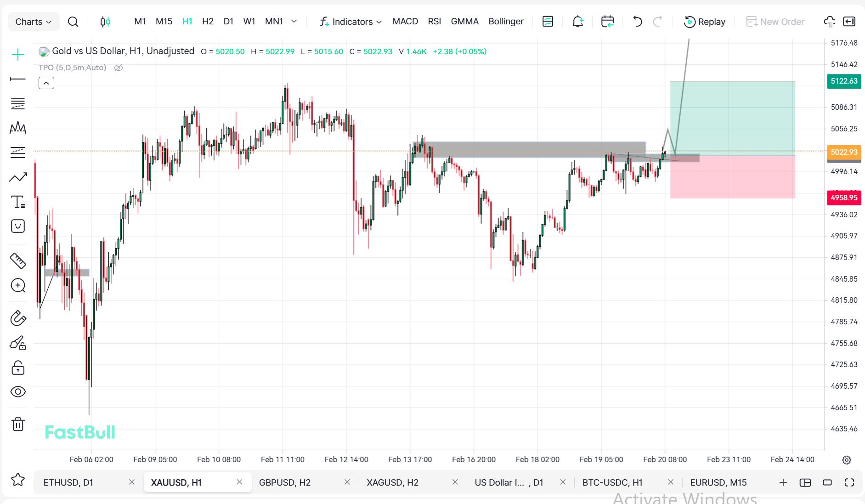Open the chart symbol search magnifier
The image size is (865, 504).
[73, 22]
